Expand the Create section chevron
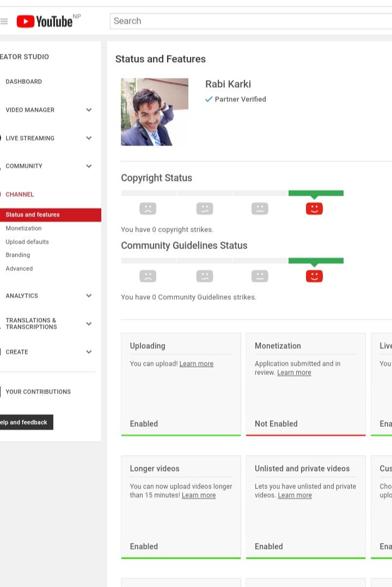Screen dimensions: 392x587 tap(89, 352)
